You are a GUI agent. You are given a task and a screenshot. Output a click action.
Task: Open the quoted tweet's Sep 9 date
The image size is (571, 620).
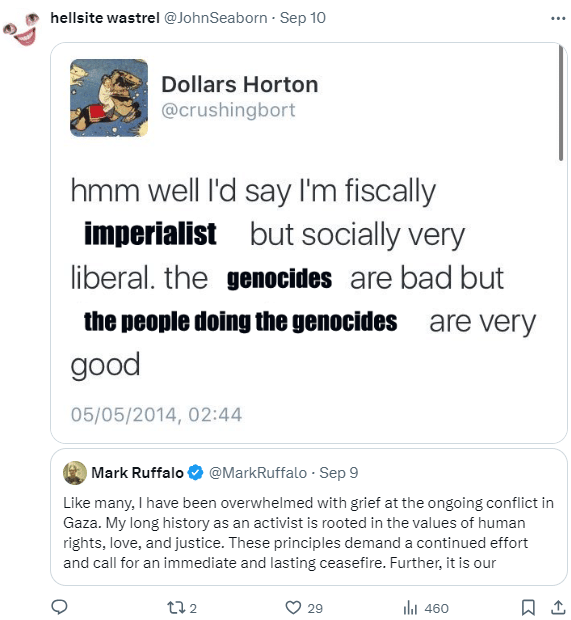(x=338, y=473)
